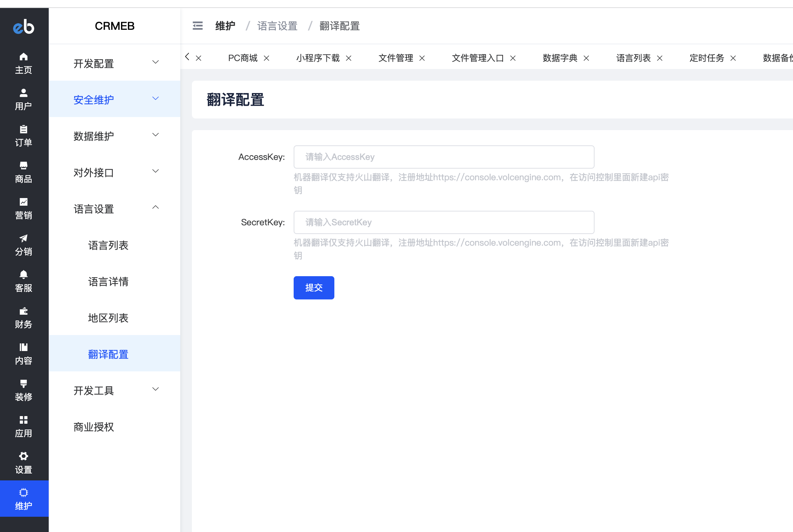This screenshot has width=793, height=532.
Task: Expand the 数据维护 menu
Action: click(x=114, y=135)
